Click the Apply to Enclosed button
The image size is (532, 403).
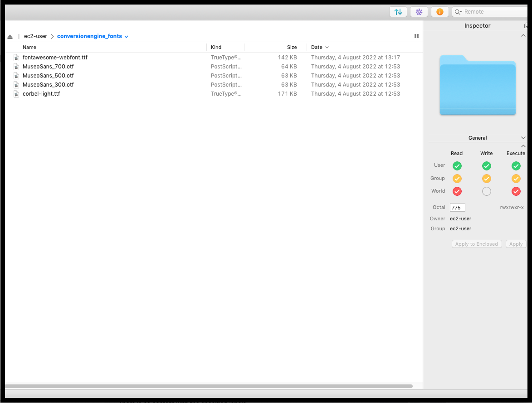[476, 244]
